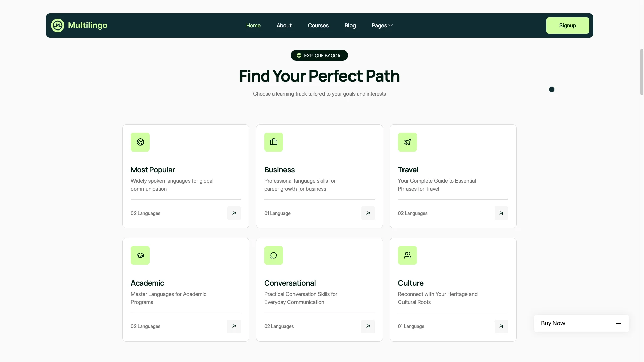Viewport: 644px width, 362px height.
Task: Select the Conversational card arrow button
Action: click(x=368, y=326)
